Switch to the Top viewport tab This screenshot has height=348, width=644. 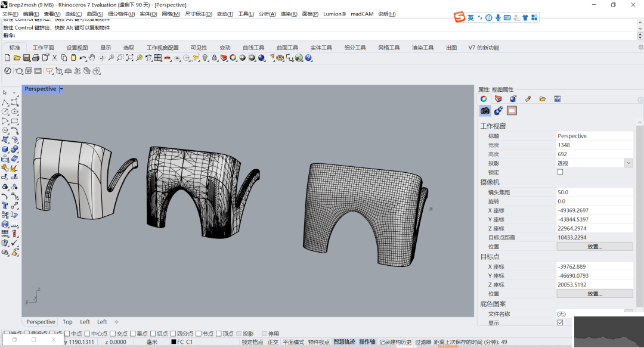[x=67, y=322]
